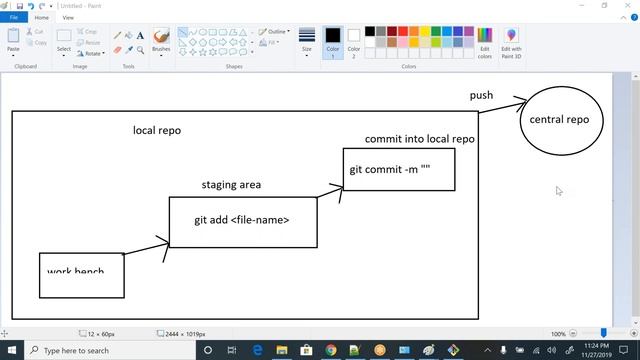Choose the Down arrow shape
This screenshot has width=640, height=360.
(183, 52)
